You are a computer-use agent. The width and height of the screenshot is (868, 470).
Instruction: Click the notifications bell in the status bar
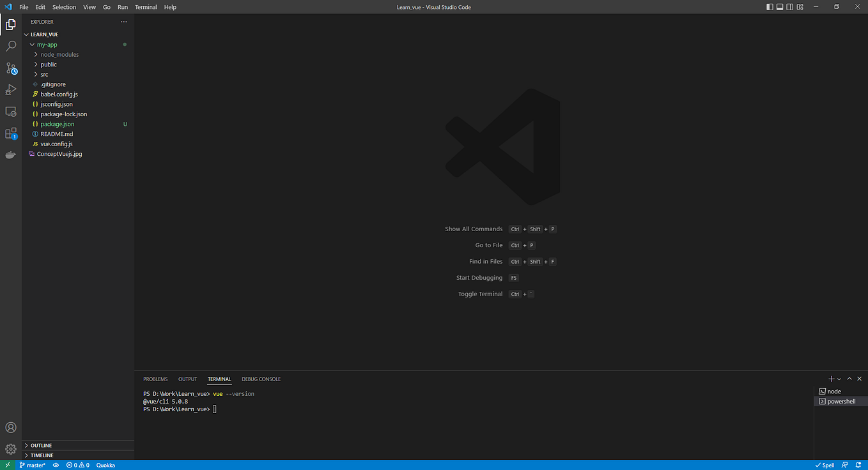[x=858, y=465]
